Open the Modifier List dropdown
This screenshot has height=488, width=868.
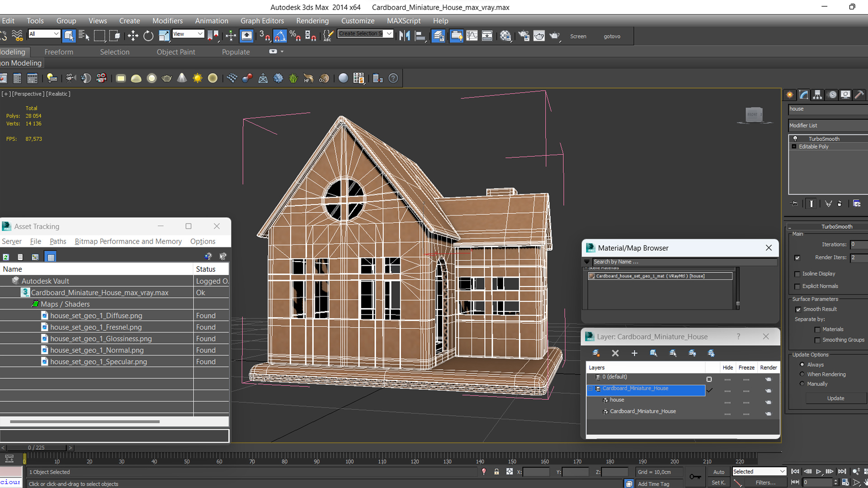(x=828, y=126)
